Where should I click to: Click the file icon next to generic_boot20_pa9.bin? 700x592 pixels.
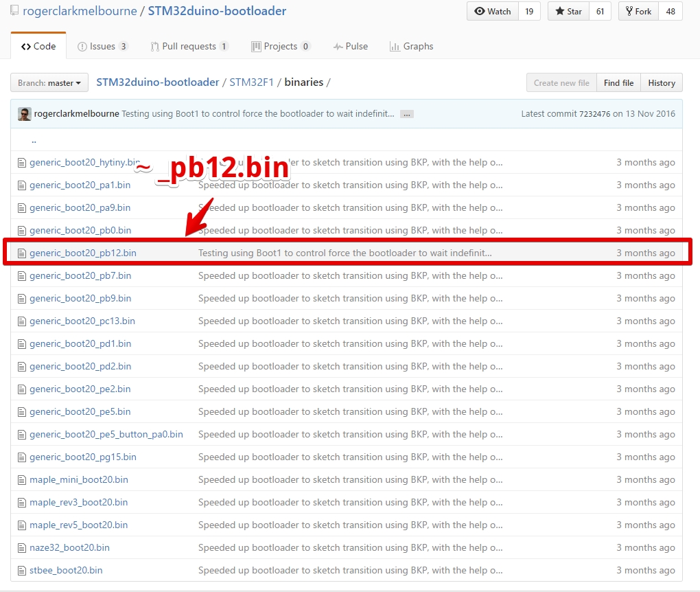[x=22, y=208]
